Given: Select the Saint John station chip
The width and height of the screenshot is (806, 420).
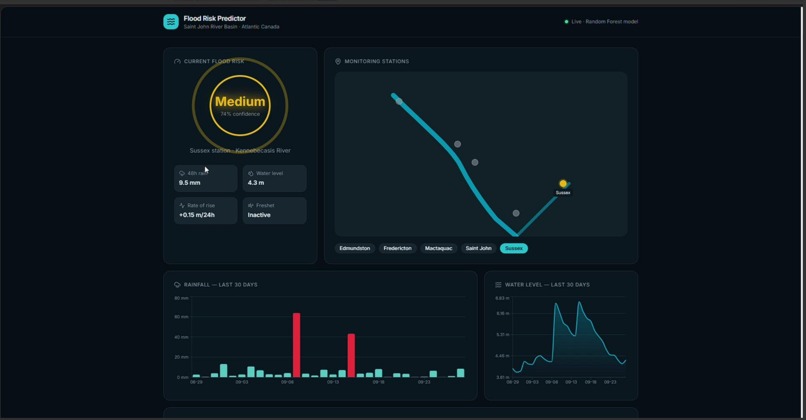Looking at the screenshot, I should click(479, 248).
